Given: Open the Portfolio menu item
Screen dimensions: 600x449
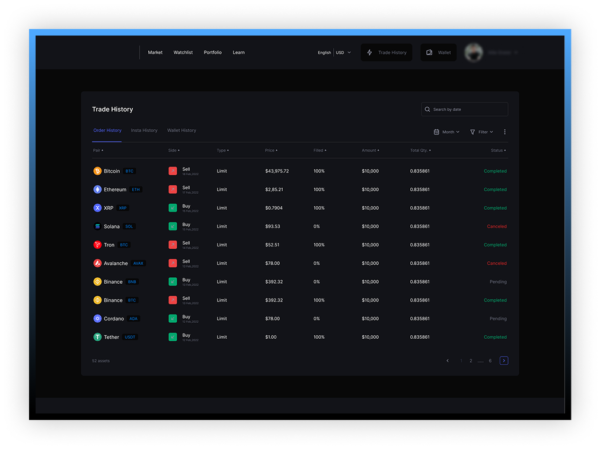Looking at the screenshot, I should pyautogui.click(x=213, y=52).
